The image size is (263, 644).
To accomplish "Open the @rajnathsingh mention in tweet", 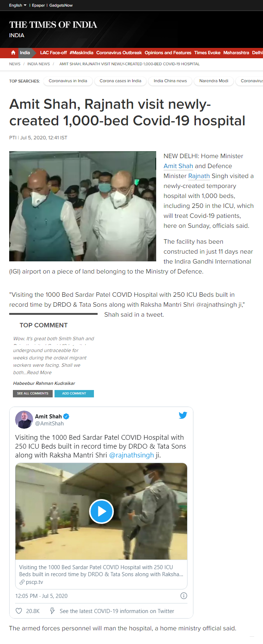I will [x=131, y=455].
